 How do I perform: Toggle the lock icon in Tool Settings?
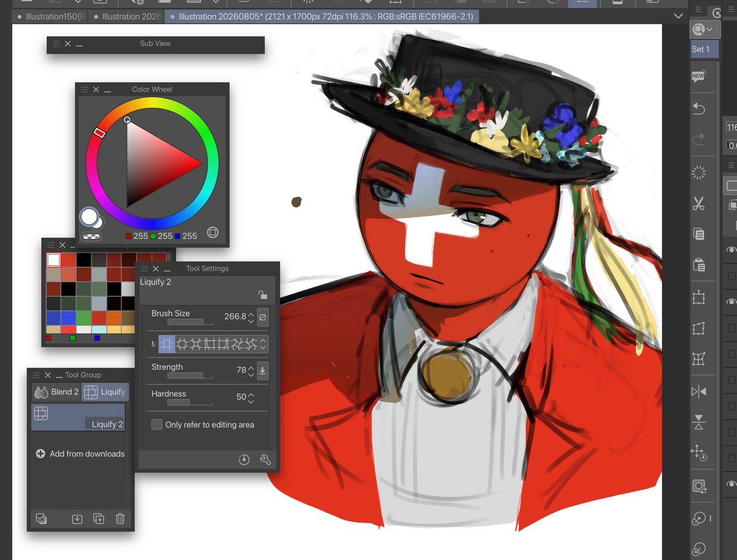click(x=262, y=295)
